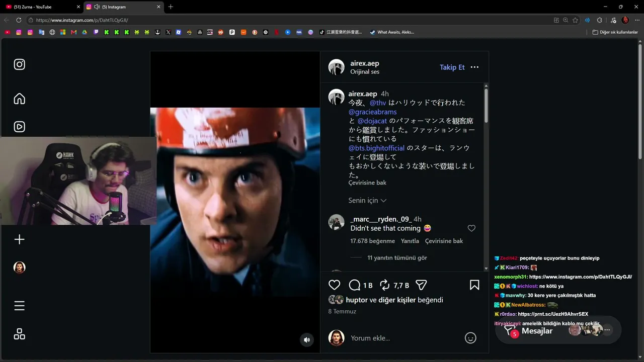Go to Instagram Home feed icon
Image resolution: width=644 pixels, height=362 pixels.
pos(20,99)
